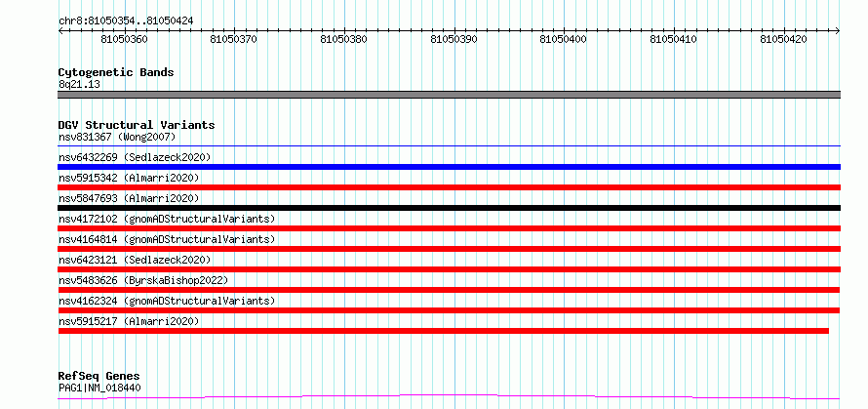The height and width of the screenshot is (409, 868).
Task: Click ruler position 81050400
Action: tap(564, 39)
